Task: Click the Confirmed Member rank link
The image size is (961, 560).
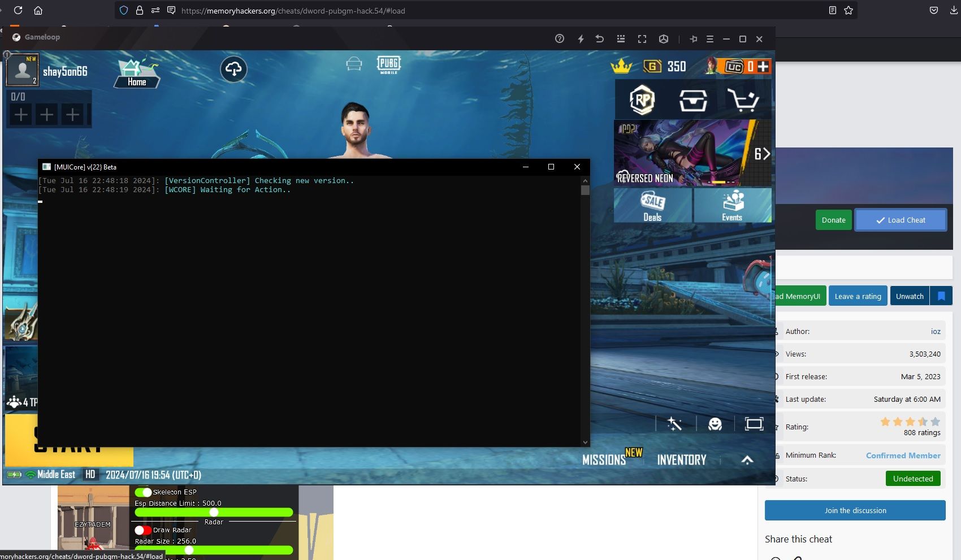Action: (x=903, y=455)
